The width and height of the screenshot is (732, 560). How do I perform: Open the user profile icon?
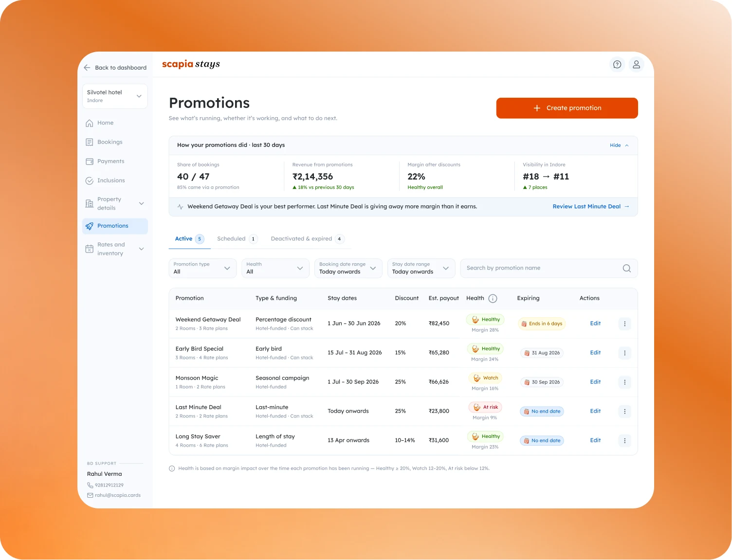point(636,64)
